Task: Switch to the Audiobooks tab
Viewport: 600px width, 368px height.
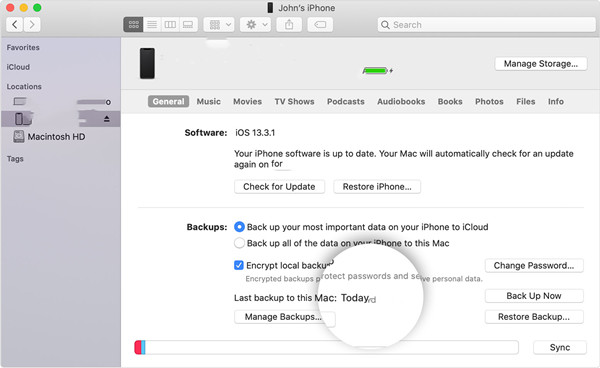Action: pos(401,101)
